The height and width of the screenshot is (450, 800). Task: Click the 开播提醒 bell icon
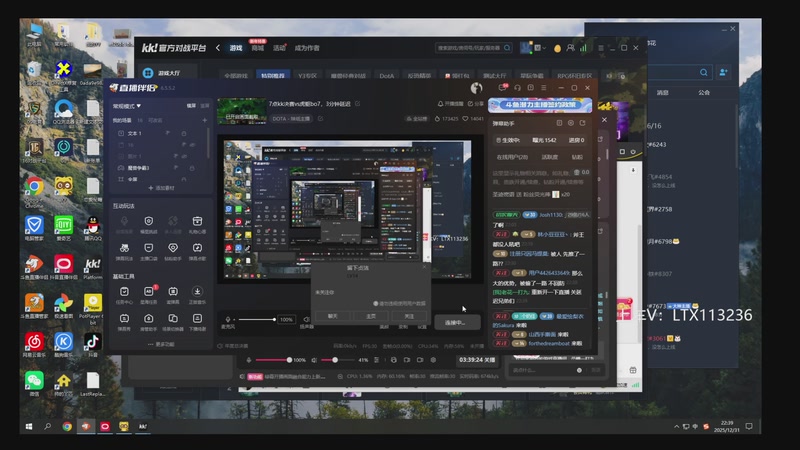(440, 104)
